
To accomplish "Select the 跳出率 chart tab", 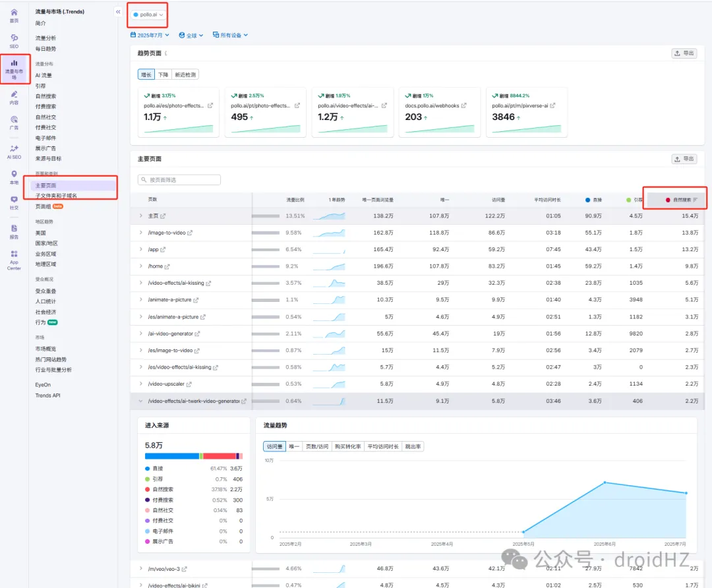I will click(413, 446).
